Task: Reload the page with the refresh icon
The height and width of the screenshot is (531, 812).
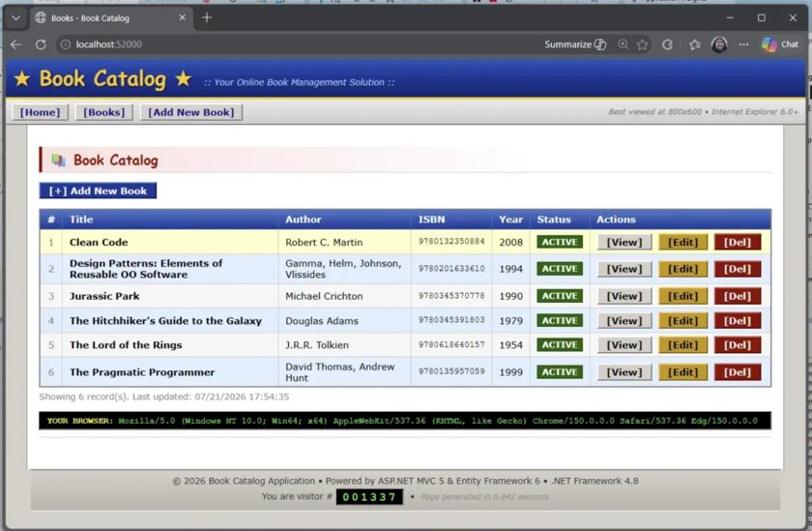Action: [41, 44]
